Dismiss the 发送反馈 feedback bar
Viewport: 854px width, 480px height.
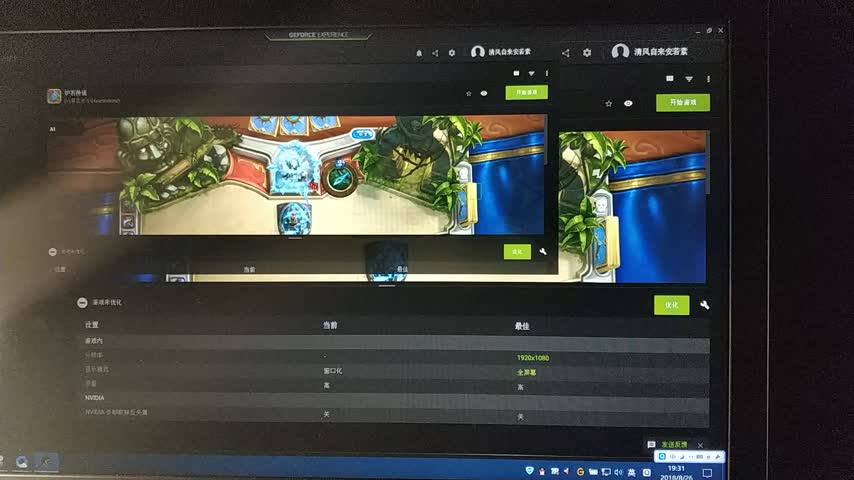[700, 445]
